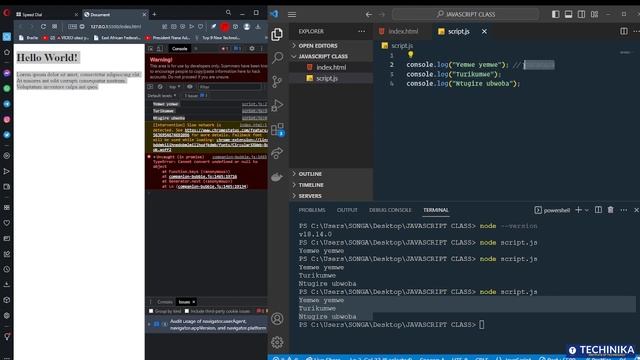Split the terminal pane
The height and width of the screenshot is (360, 640).
[x=598, y=210]
